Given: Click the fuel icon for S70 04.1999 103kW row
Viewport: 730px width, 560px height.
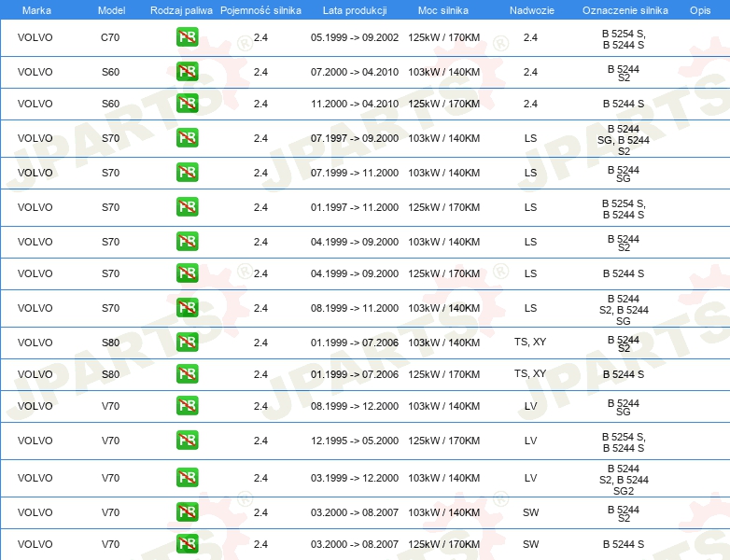Looking at the screenshot, I should click(x=187, y=241).
